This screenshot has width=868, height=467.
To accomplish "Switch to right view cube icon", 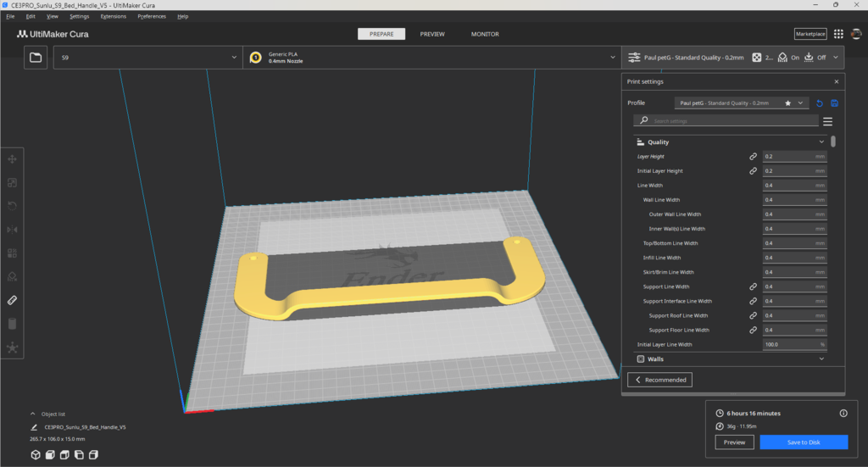I will tap(93, 455).
